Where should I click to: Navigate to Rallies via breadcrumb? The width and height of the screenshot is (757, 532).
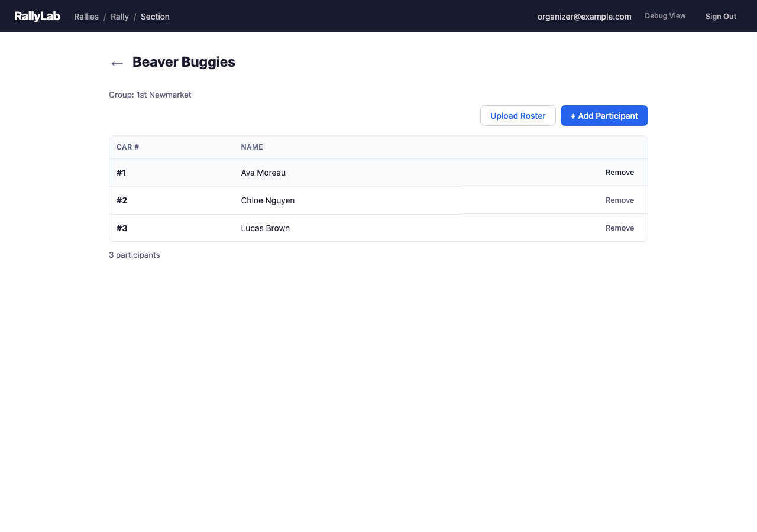click(86, 17)
